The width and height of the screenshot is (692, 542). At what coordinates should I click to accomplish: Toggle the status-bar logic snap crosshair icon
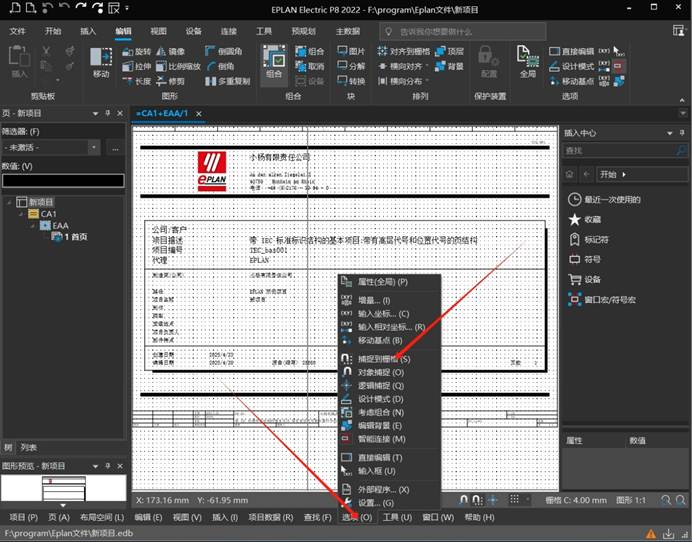[x=492, y=500]
